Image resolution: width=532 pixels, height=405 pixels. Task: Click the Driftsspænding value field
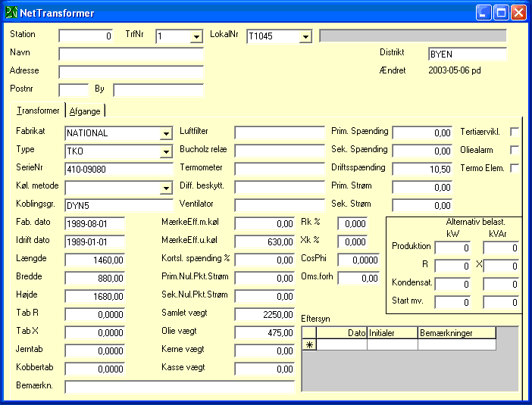tap(422, 169)
